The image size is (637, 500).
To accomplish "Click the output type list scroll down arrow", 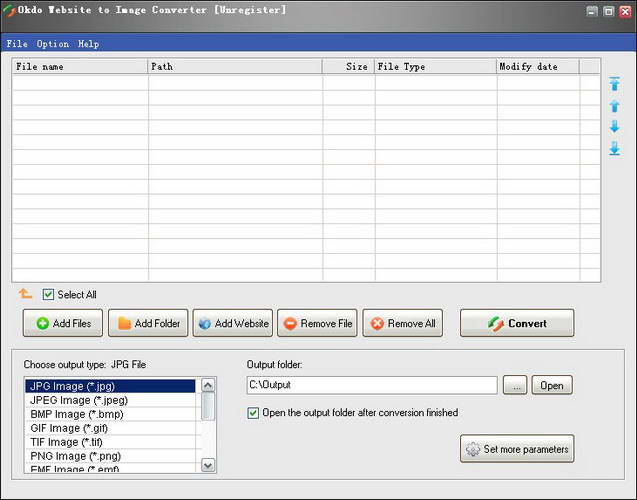I will point(208,465).
